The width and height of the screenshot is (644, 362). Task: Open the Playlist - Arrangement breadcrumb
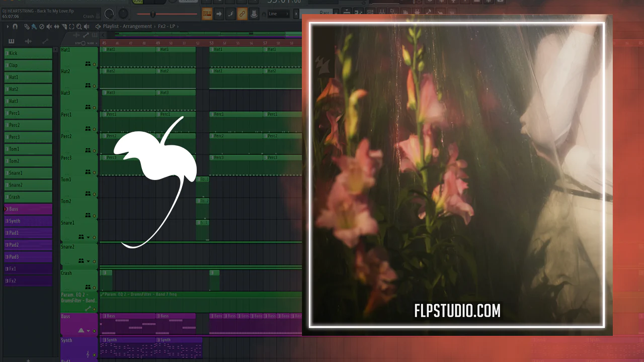(127, 26)
